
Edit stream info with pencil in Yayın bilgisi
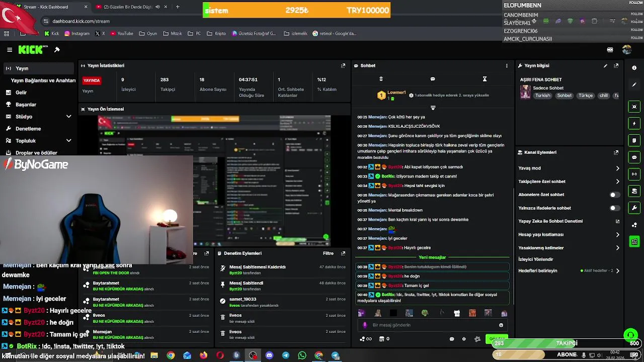605,66
